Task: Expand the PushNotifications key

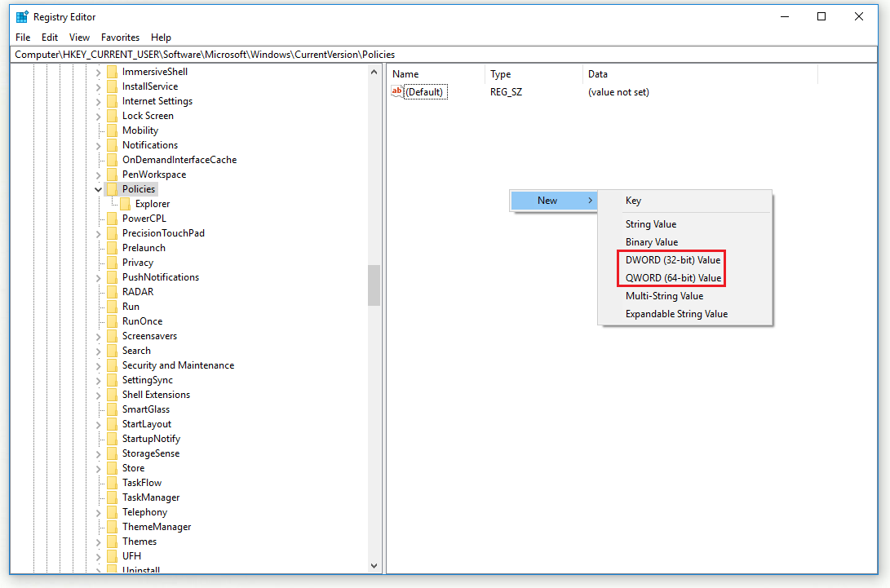Action: click(98, 277)
